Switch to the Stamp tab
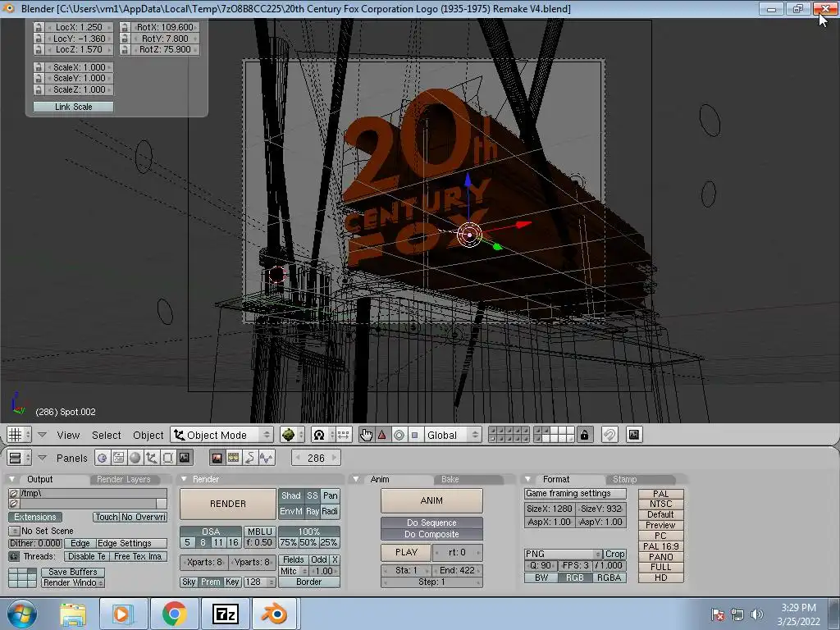This screenshot has height=630, width=840. 624,479
